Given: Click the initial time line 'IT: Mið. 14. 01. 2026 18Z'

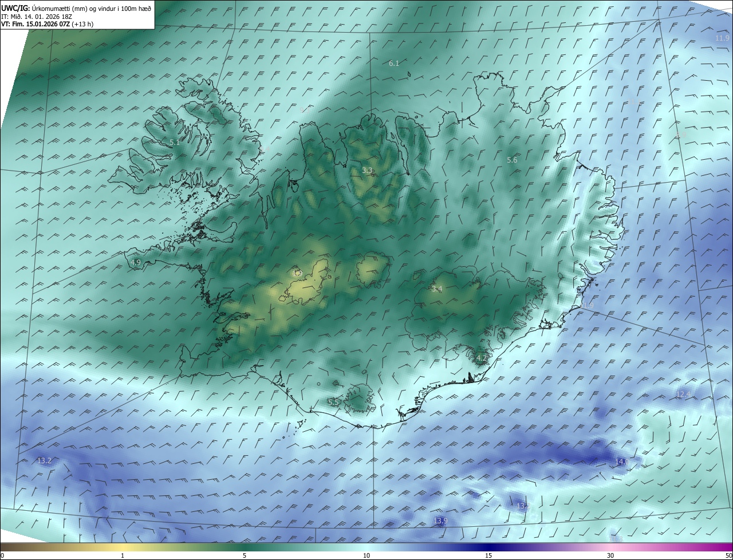Looking at the screenshot, I should coord(38,17).
